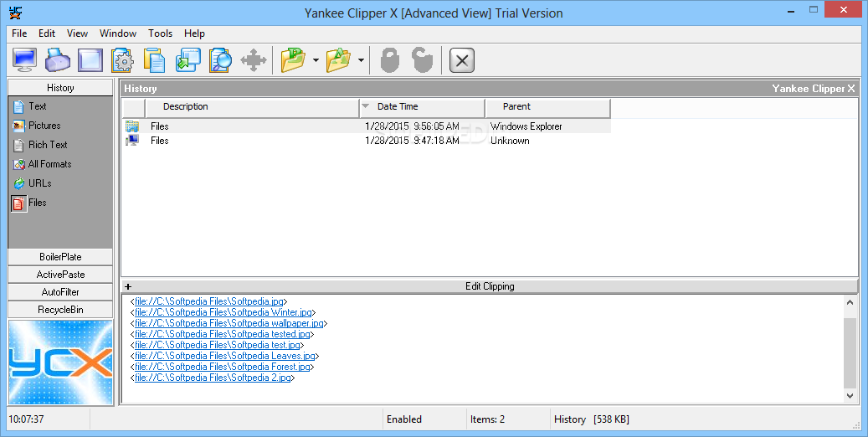Open dropdown arrow beside the A folder
868x437 pixels.
pos(361,60)
